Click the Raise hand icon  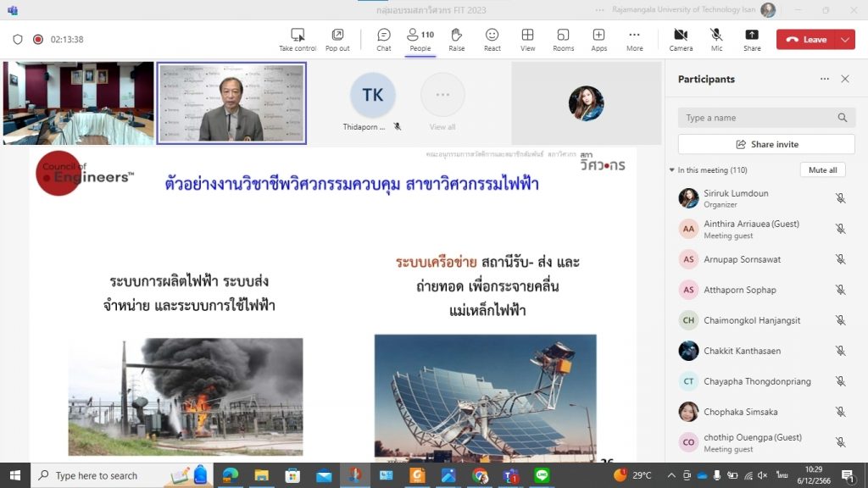pyautogui.click(x=456, y=39)
